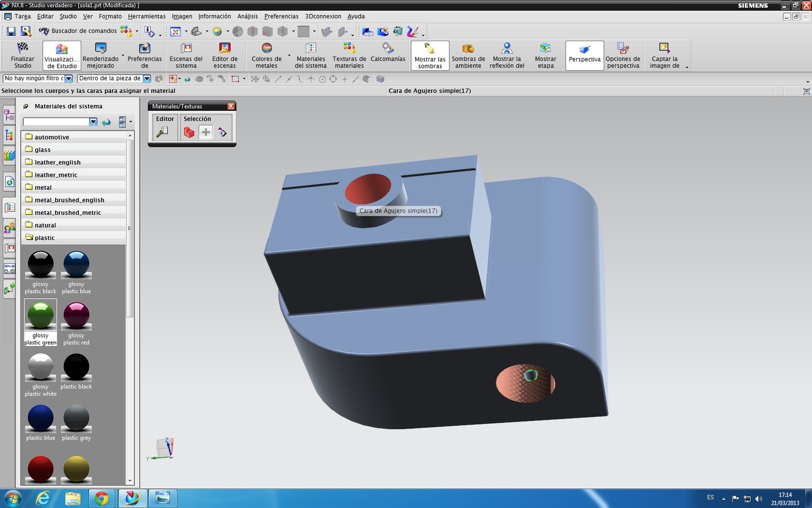The width and height of the screenshot is (812, 508).
Task: Open the Herramientas menu
Action: 147,16
